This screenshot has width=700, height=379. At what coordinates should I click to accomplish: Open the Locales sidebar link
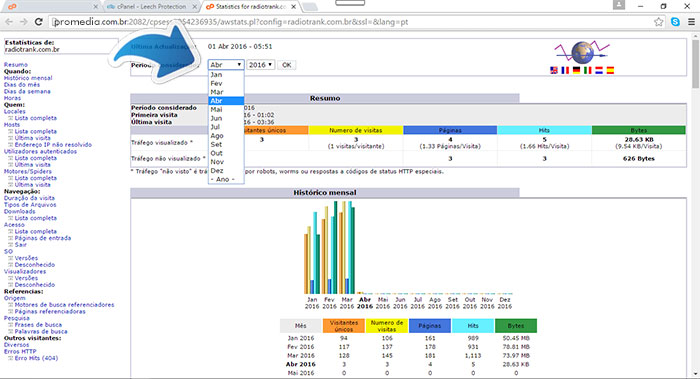coord(15,111)
